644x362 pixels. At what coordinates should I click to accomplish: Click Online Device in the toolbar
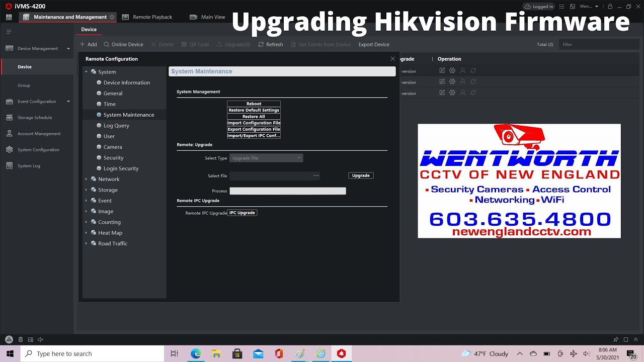[123, 44]
